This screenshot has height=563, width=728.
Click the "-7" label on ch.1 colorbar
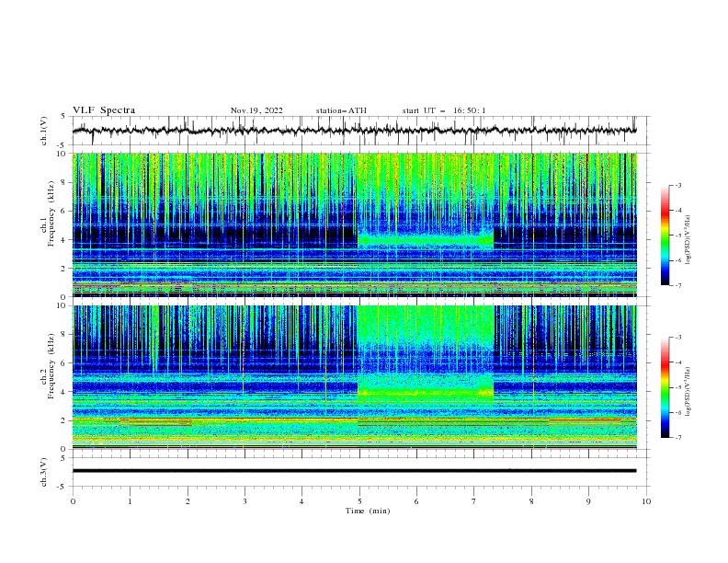677,285
